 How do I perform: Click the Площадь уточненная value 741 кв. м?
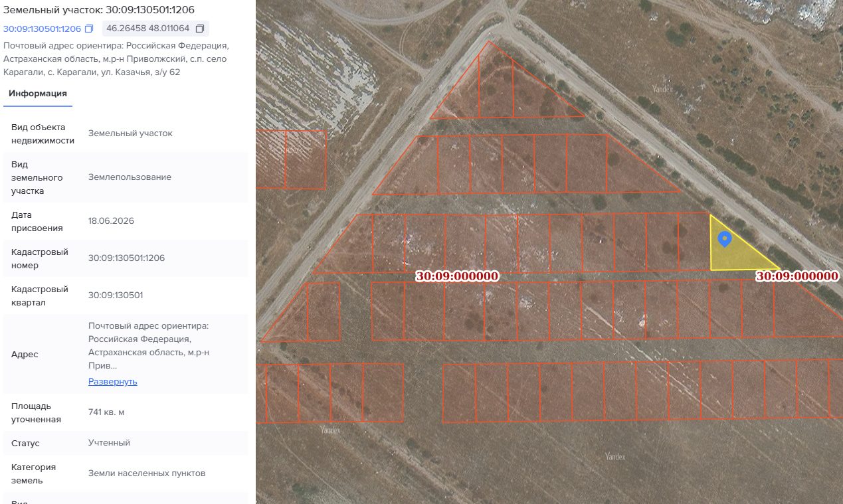click(x=106, y=412)
